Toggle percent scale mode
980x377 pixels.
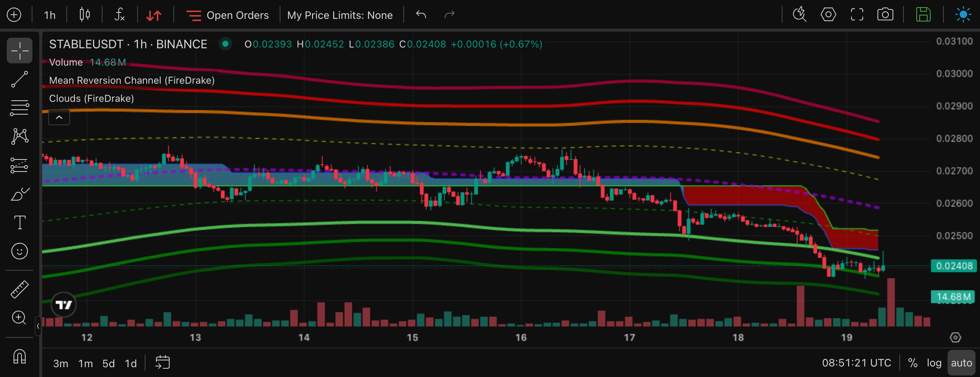pos(913,363)
